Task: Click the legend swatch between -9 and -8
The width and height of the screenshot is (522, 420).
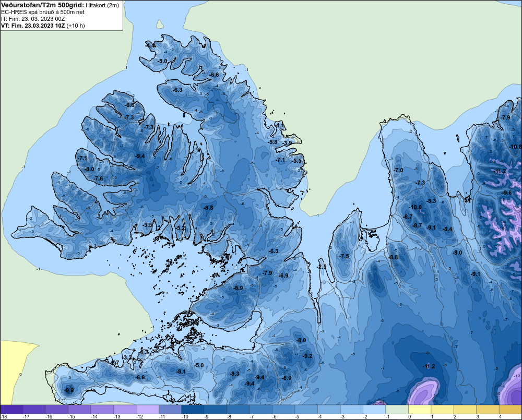Action: pyautogui.click(x=216, y=410)
